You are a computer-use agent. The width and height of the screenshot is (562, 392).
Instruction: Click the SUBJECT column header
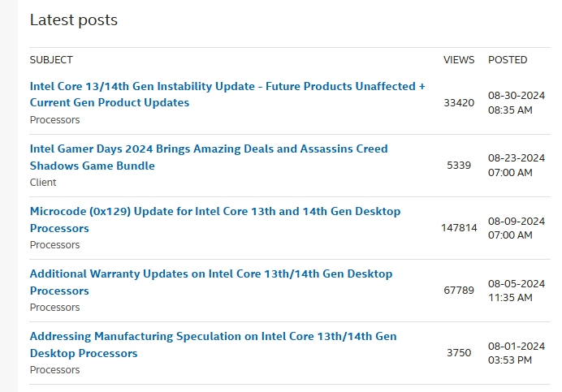51,60
